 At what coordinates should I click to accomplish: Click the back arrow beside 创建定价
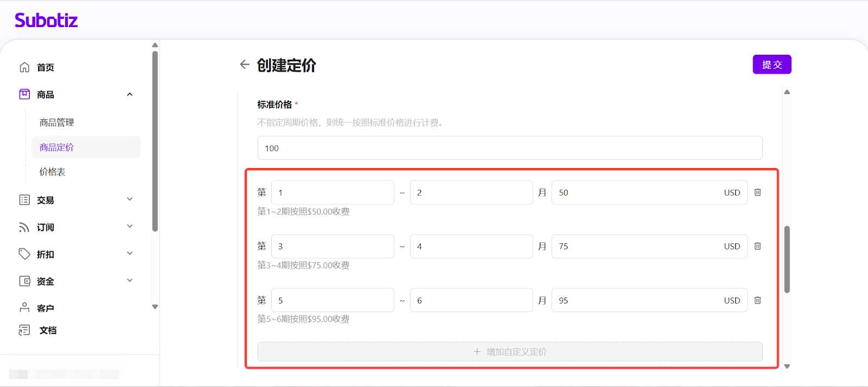tap(245, 64)
